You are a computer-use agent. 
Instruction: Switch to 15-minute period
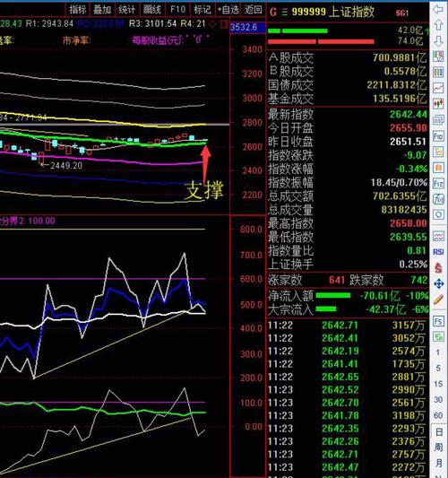[x=438, y=384]
